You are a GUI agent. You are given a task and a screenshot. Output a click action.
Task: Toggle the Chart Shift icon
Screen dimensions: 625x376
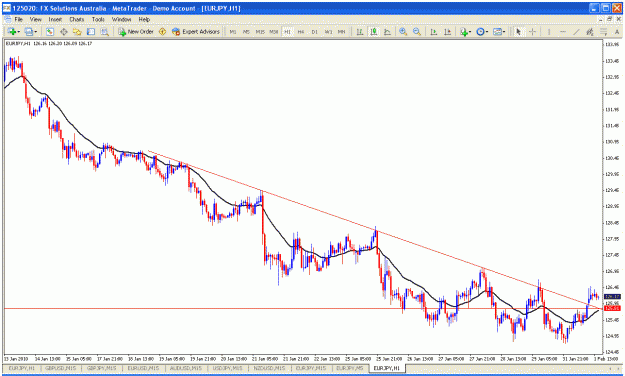pos(448,31)
